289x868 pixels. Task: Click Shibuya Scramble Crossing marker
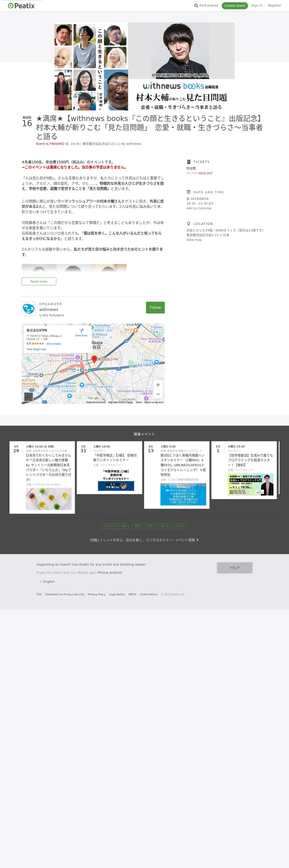point(78,358)
